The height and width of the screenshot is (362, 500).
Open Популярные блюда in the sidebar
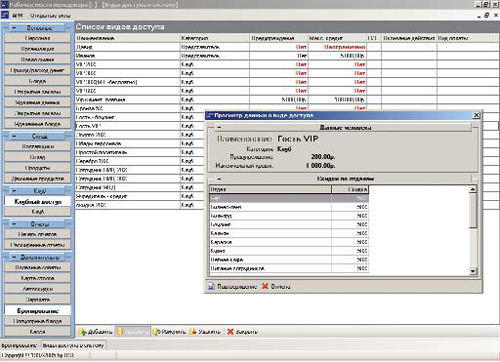click(37, 321)
